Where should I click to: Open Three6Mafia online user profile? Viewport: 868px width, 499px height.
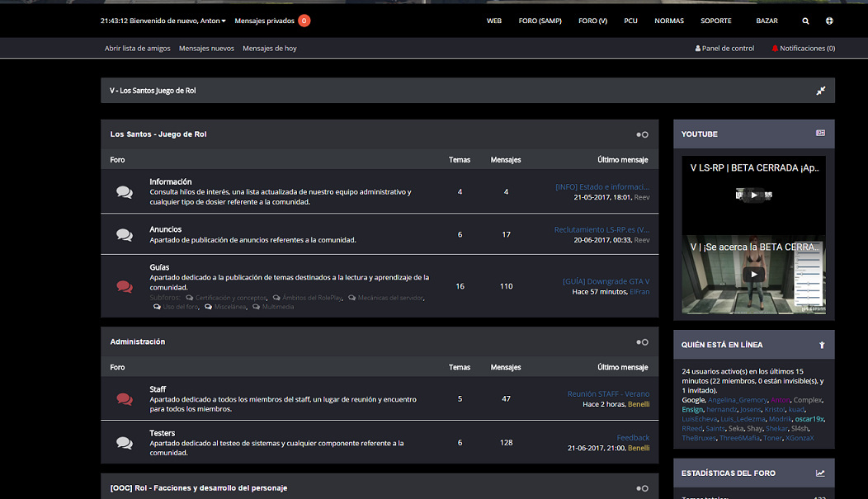point(739,438)
